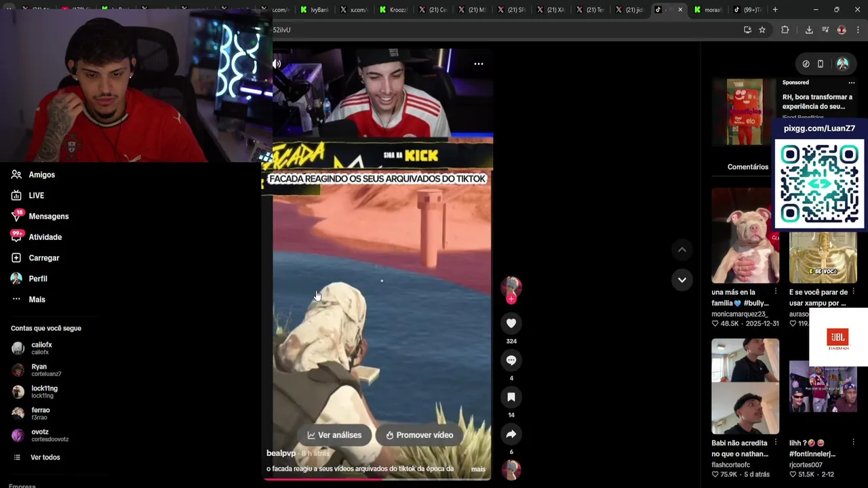Viewport: 868px width, 488px height.
Task: Open Carregar upload page
Action: click(43, 258)
